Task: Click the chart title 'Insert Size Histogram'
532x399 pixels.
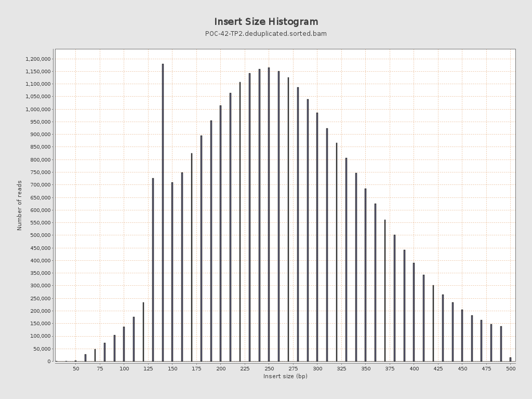Action: click(266, 22)
